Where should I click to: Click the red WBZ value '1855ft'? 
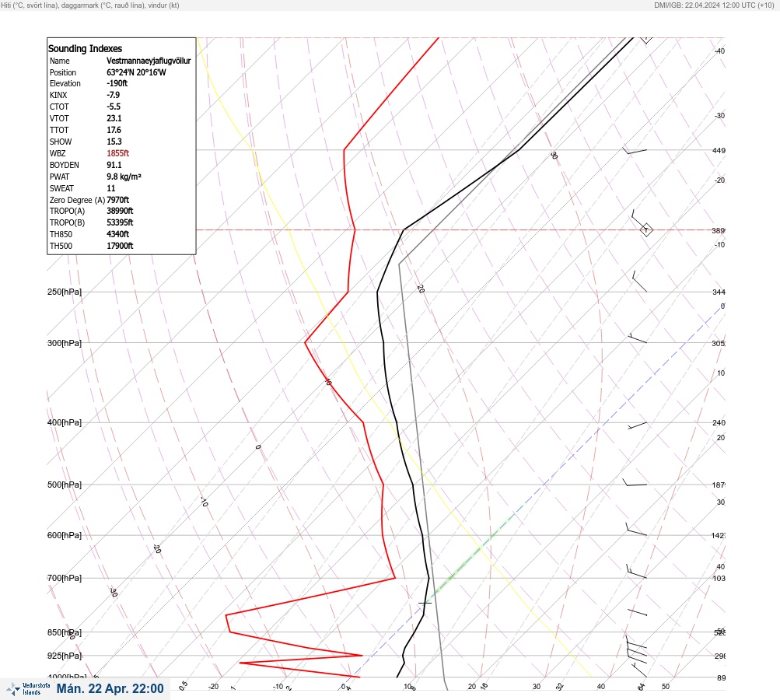click(118, 153)
